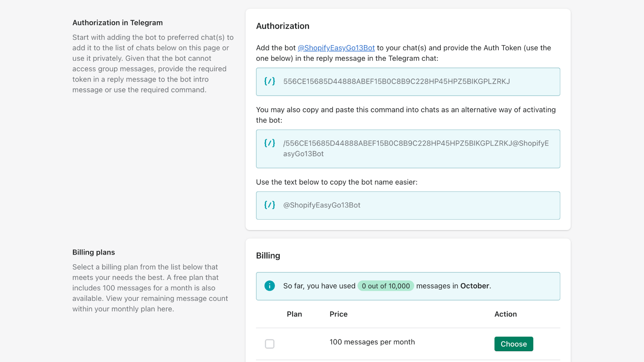Click the "0 out of 10,000" usage badge

click(386, 286)
